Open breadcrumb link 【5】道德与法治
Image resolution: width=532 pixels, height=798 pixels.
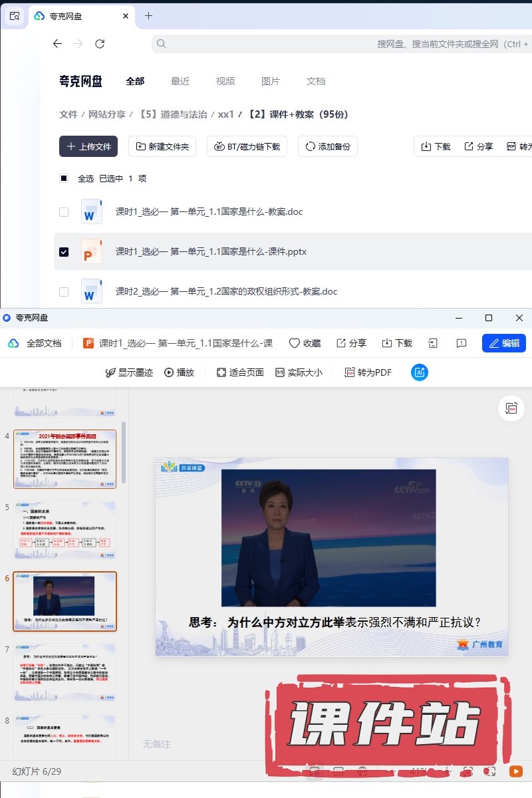click(172, 114)
